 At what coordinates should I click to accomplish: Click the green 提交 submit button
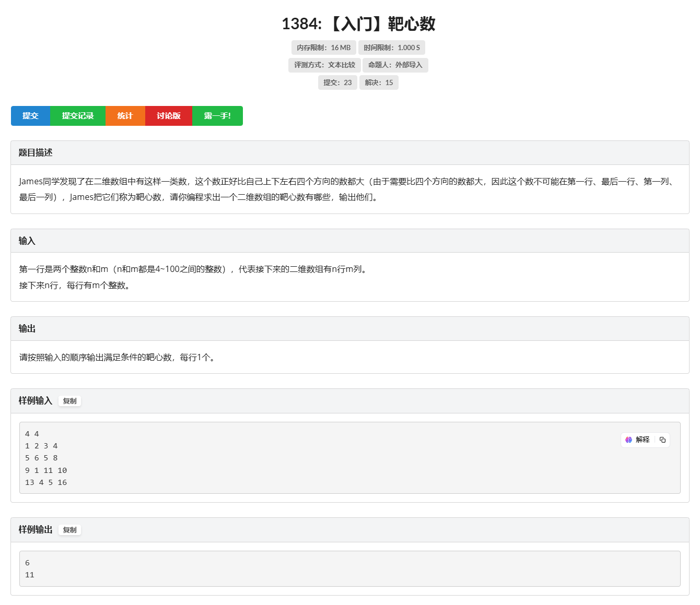pos(30,116)
